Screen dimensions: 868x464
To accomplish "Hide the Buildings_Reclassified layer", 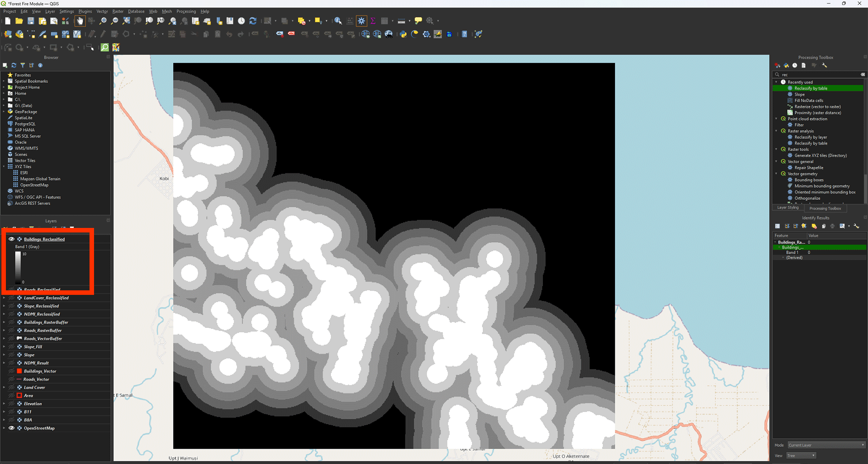I will (12, 239).
